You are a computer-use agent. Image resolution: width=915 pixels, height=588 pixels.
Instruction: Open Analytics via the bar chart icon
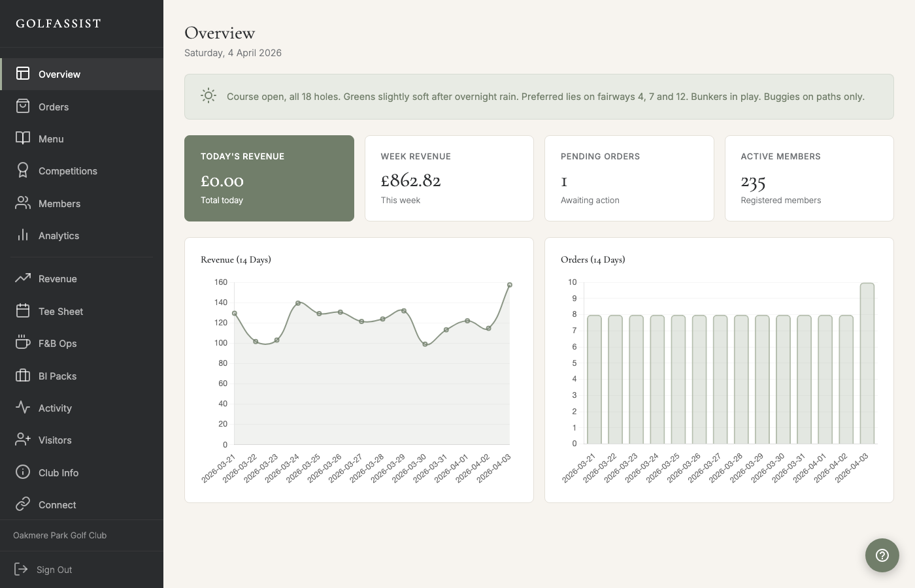pyautogui.click(x=23, y=235)
